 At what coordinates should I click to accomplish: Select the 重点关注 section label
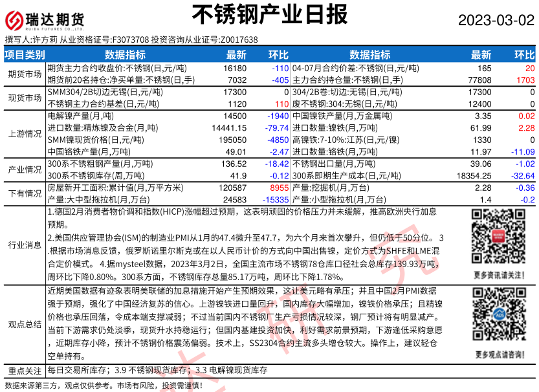click(25, 371)
